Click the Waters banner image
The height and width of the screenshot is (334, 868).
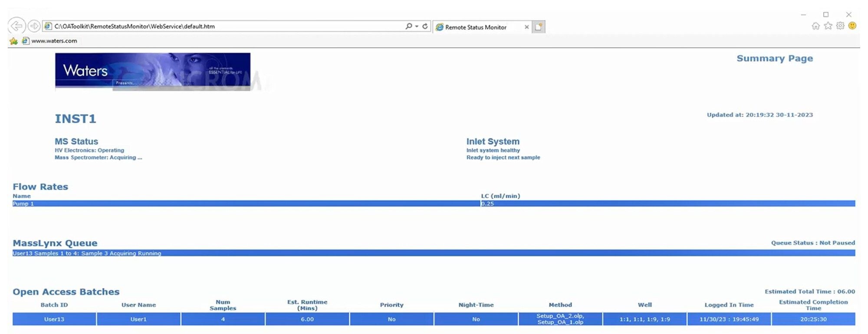(x=153, y=72)
